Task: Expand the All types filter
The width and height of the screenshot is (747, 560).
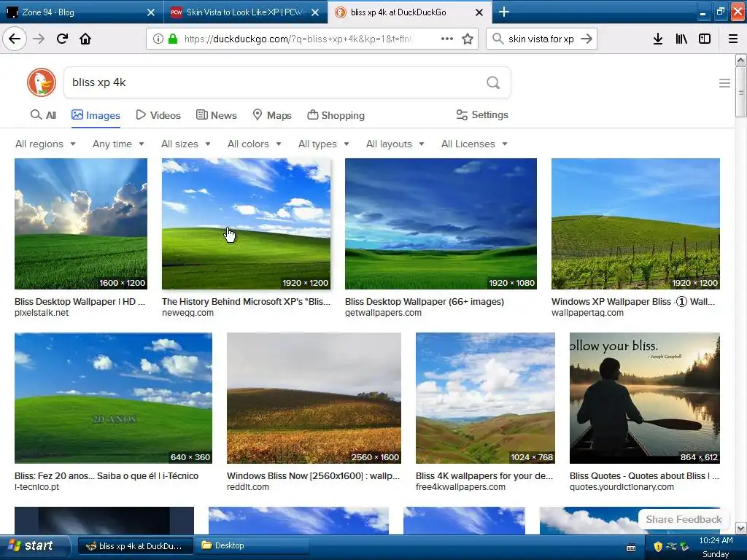Action: coord(323,144)
